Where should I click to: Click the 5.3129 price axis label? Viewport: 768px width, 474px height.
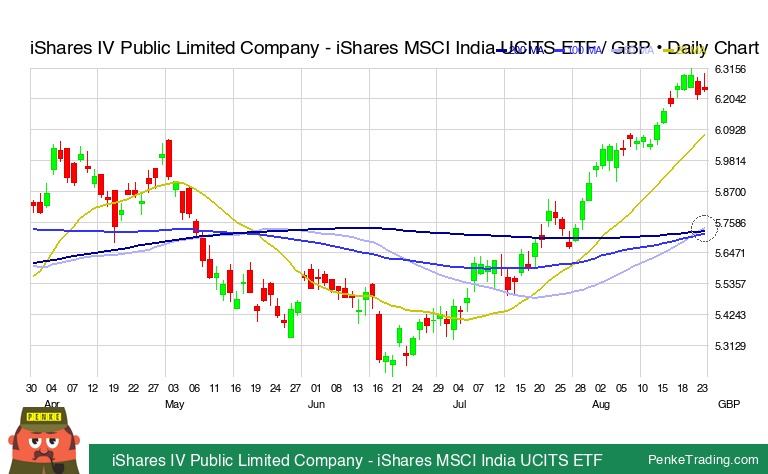[x=730, y=346]
